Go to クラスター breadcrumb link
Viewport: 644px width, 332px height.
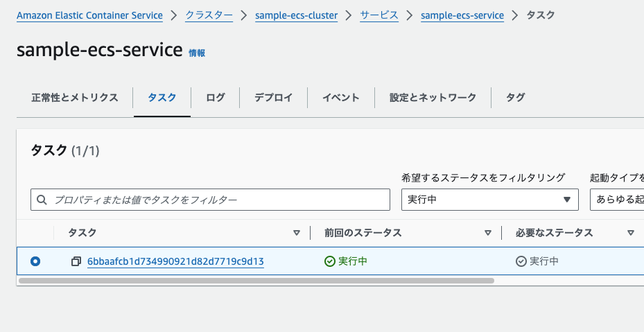(x=209, y=16)
